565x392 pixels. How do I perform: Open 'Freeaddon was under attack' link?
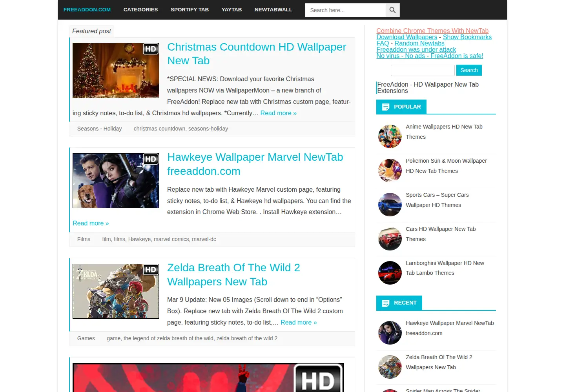[416, 49]
